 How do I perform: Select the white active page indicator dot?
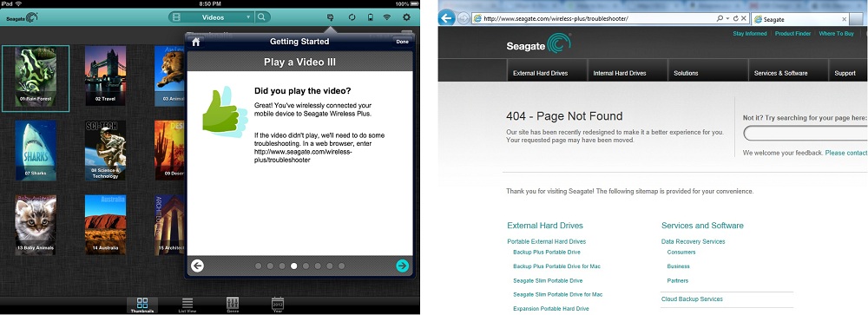[x=294, y=266]
